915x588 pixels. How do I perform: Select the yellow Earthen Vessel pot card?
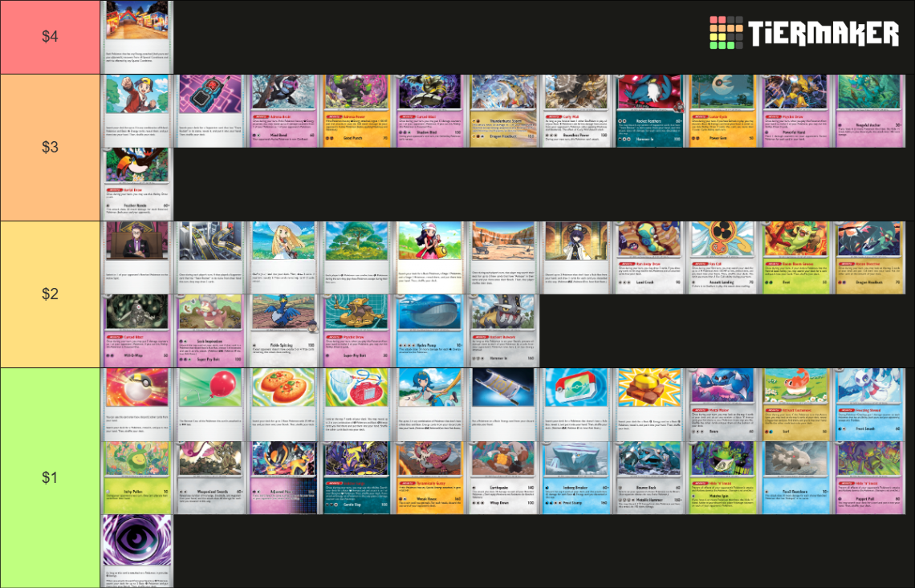[649, 405]
